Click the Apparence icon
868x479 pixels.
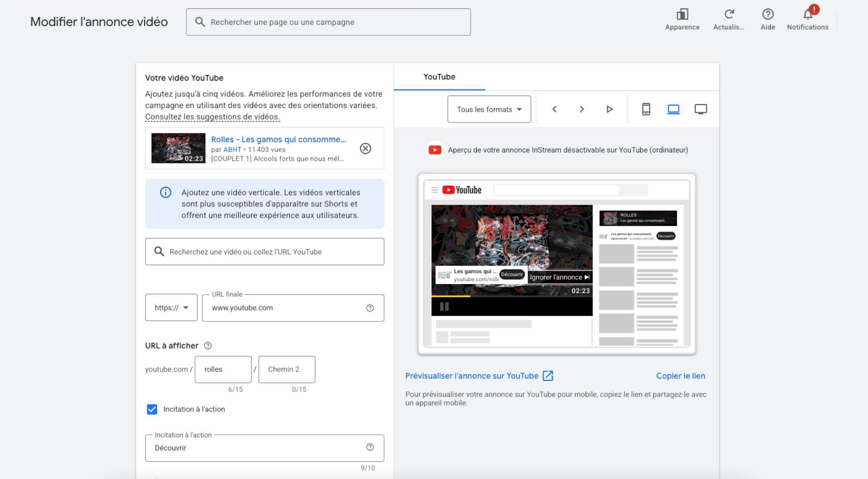coord(682,15)
